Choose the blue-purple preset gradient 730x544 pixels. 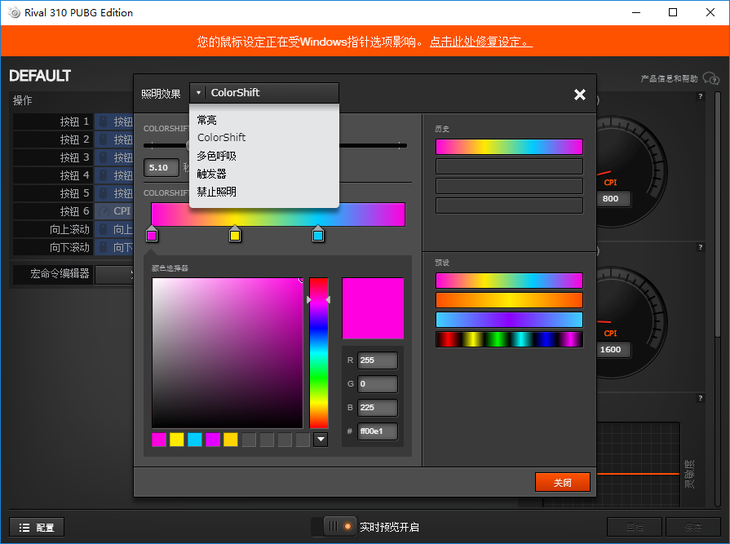coord(509,320)
